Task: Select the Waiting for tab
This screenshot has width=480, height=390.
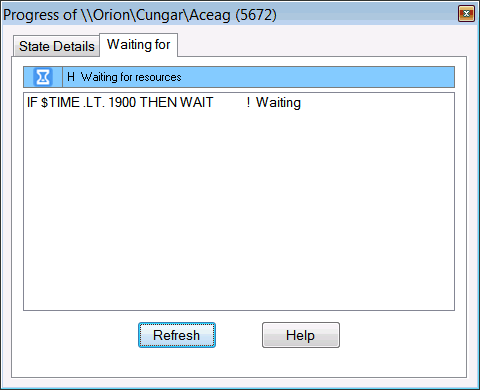Action: coord(138,45)
